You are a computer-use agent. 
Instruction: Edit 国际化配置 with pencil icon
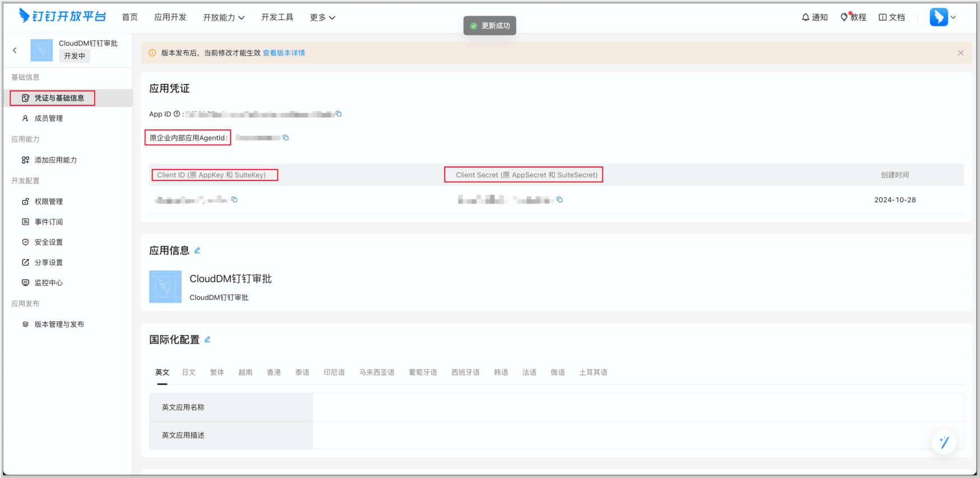pyautogui.click(x=208, y=340)
